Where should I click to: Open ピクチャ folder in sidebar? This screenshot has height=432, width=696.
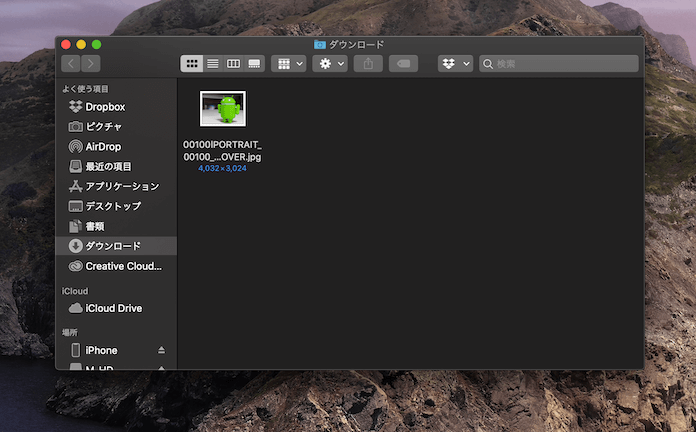click(x=116, y=127)
